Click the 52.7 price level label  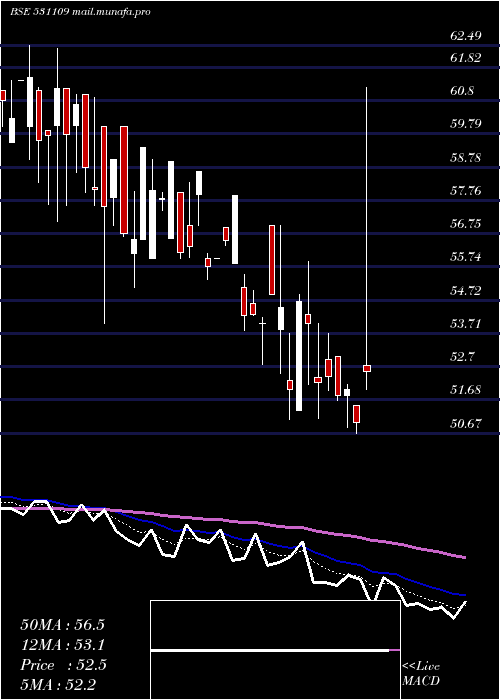pyautogui.click(x=462, y=357)
